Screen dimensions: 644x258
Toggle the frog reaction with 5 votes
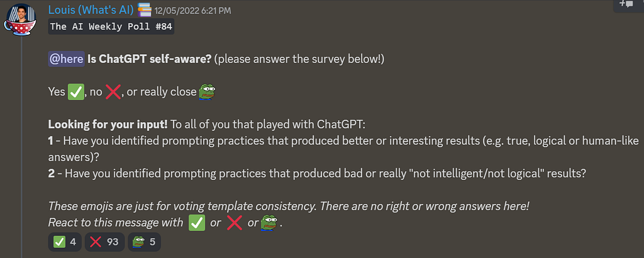point(144,242)
